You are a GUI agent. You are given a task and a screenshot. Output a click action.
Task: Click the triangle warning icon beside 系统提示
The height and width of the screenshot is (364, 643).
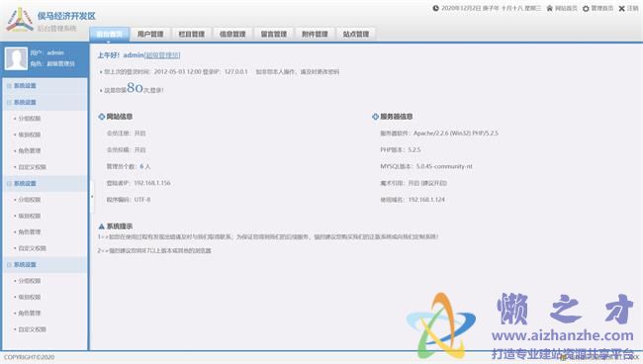coord(101,227)
